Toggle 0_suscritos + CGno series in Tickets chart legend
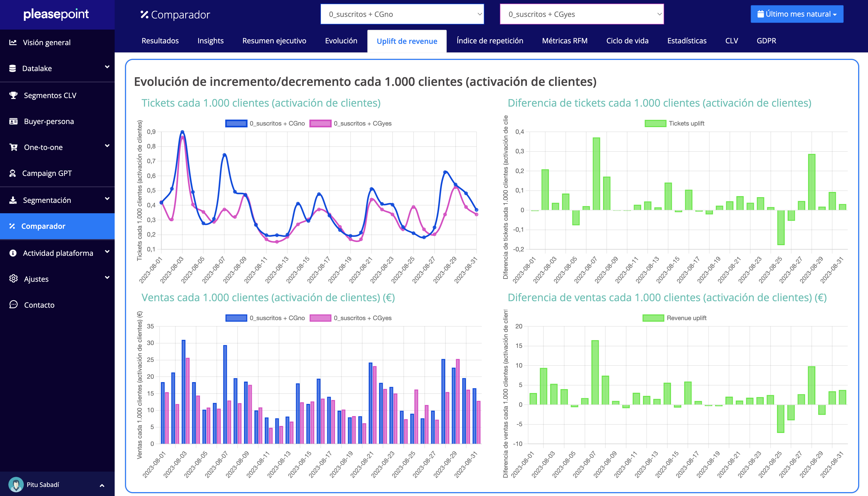Screen dimensions: 868x496 [265, 123]
